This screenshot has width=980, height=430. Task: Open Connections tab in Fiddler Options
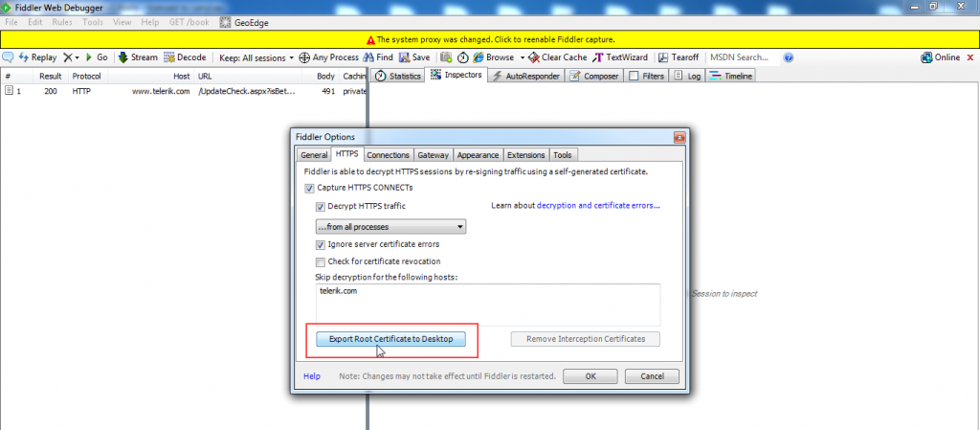pos(389,155)
